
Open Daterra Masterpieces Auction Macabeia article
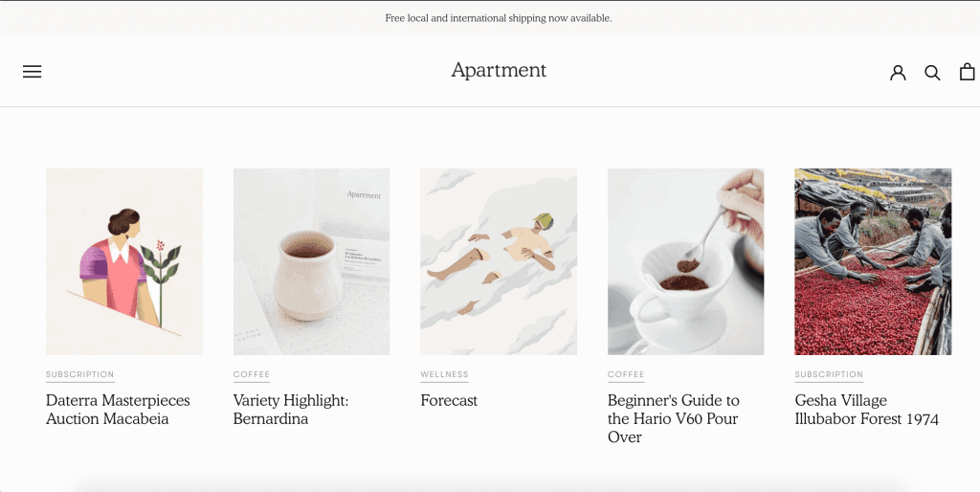pos(118,410)
